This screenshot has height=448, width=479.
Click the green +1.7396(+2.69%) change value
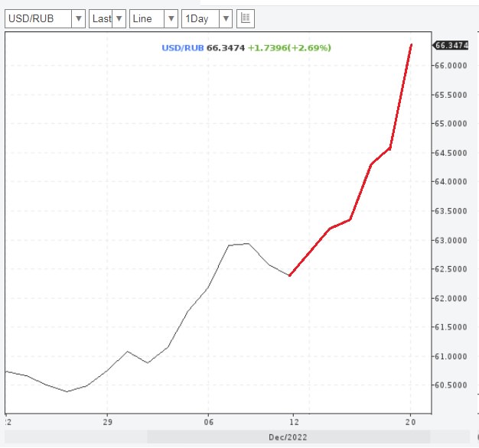(289, 47)
